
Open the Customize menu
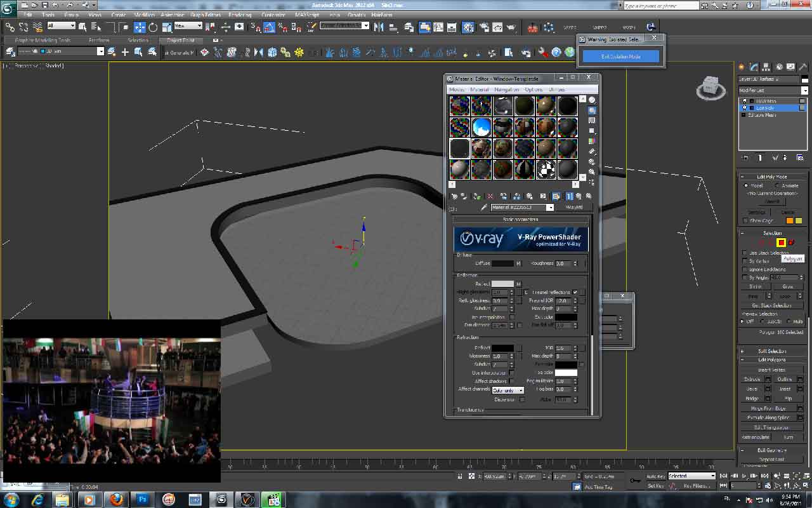pyautogui.click(x=273, y=15)
